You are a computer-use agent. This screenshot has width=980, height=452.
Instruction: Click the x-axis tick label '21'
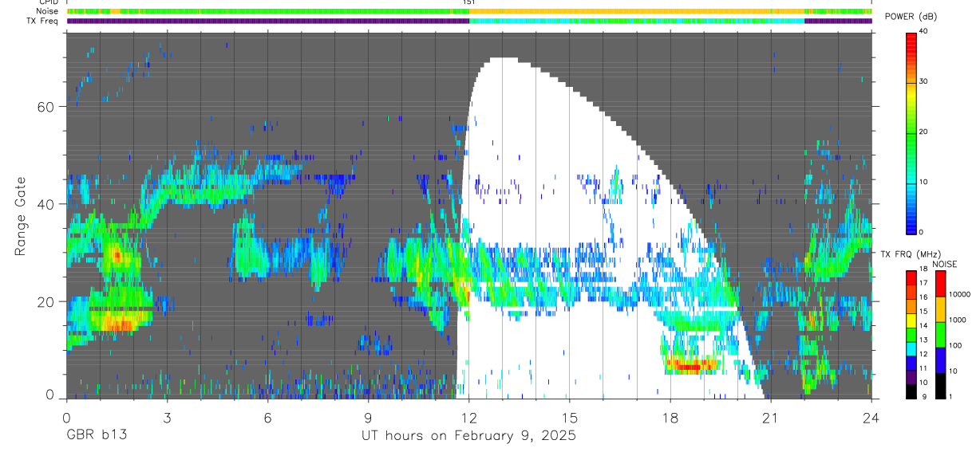click(771, 417)
